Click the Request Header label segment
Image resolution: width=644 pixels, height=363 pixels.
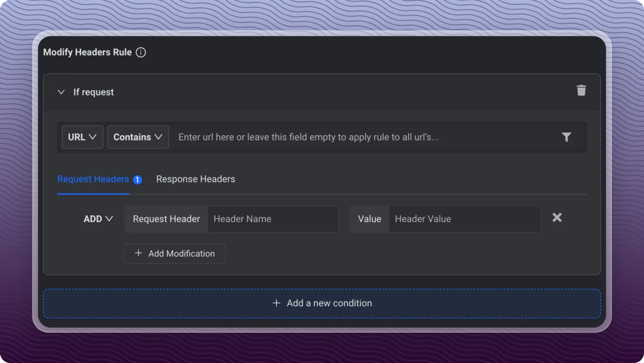(166, 219)
